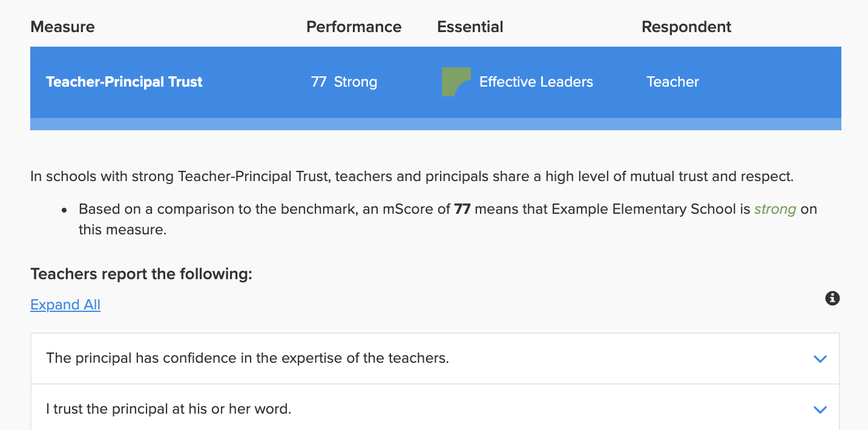Click the bold 77 mScore in the bullet
This screenshot has height=430, width=868.
(462, 210)
